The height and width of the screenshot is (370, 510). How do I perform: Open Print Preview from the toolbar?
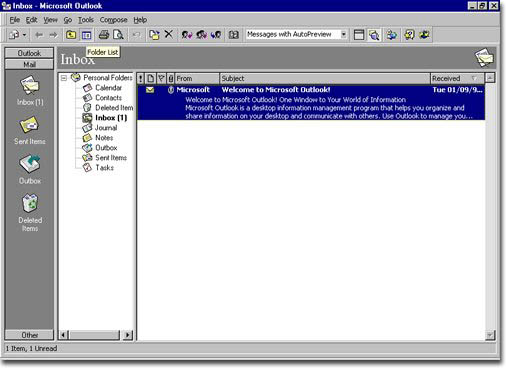118,35
